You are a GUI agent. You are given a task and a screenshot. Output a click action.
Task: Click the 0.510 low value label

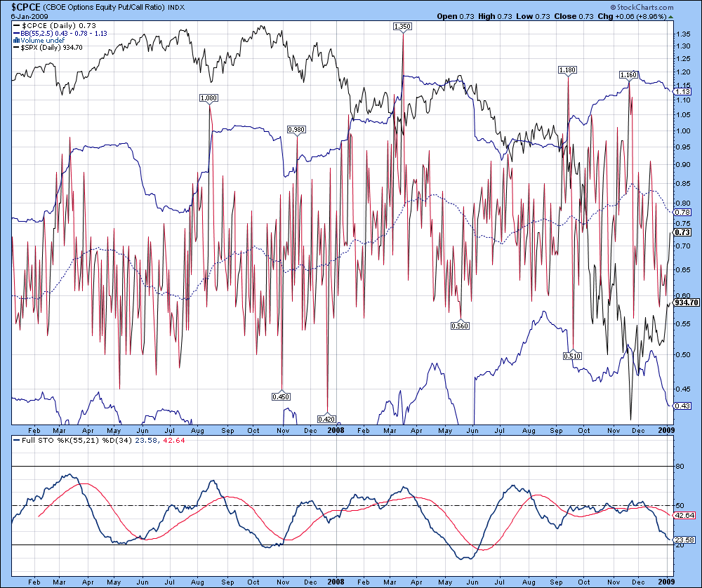point(574,356)
